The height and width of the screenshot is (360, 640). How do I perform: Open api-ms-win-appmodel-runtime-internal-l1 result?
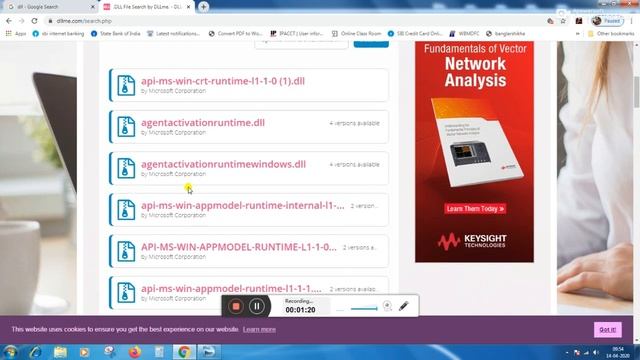pos(242,205)
